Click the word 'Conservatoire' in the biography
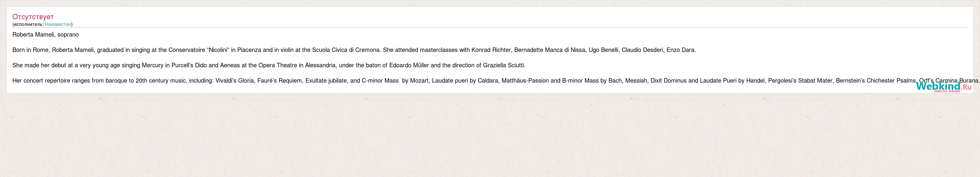 pos(187,50)
